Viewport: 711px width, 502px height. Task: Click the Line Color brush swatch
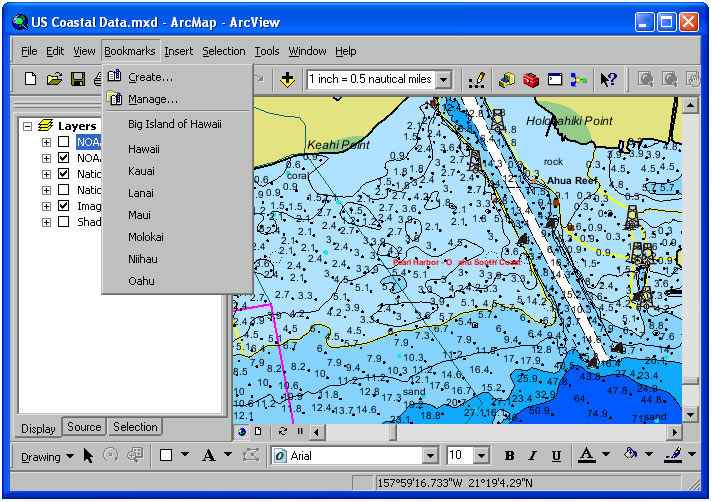click(673, 454)
